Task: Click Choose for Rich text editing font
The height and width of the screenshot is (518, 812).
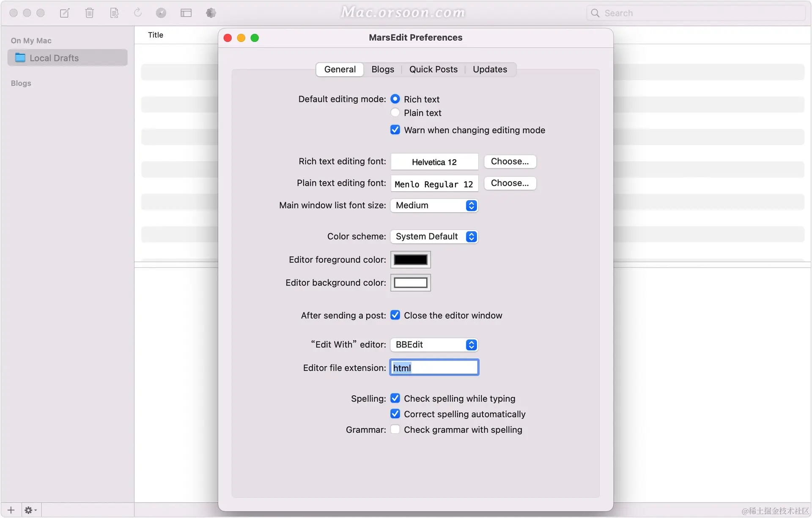Action: point(510,161)
